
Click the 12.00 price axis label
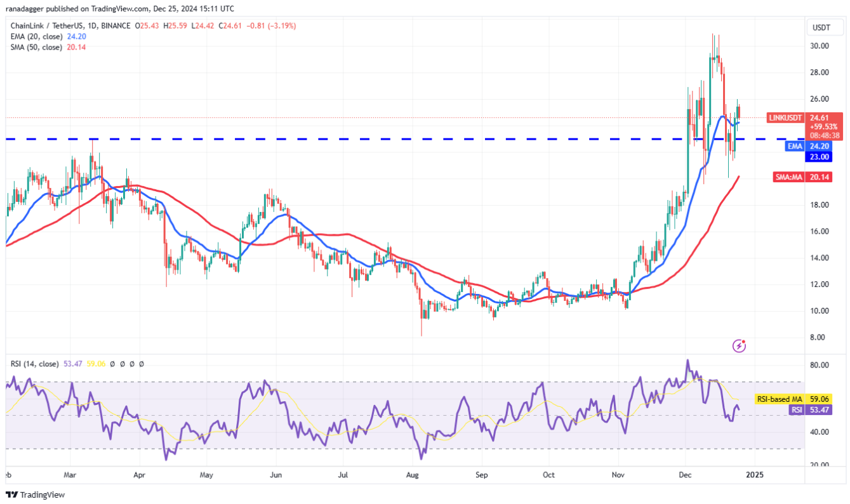[818, 284]
